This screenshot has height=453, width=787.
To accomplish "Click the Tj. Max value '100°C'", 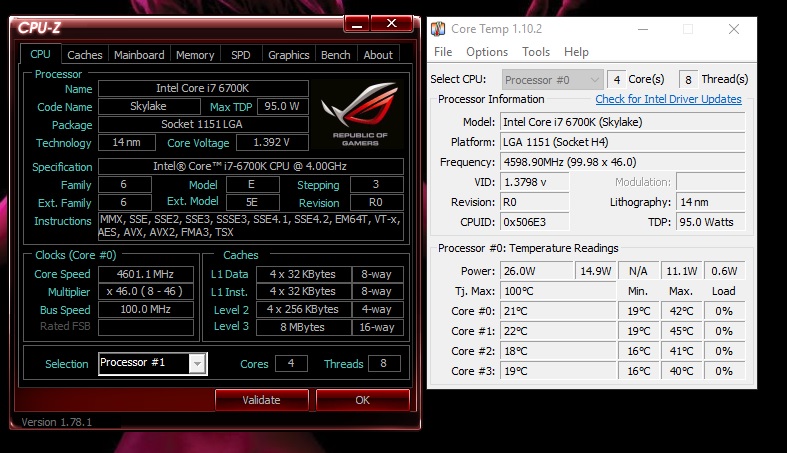I will 558,291.
